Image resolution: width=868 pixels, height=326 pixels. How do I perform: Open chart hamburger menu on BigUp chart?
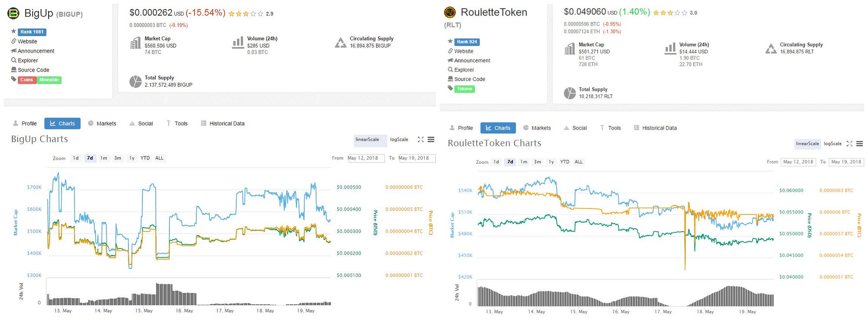[x=431, y=139]
